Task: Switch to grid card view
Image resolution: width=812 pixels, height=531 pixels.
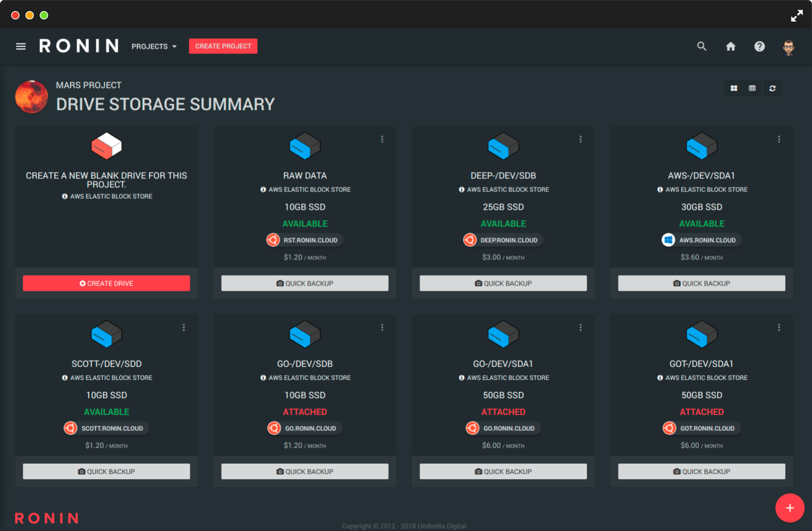Action: [734, 88]
